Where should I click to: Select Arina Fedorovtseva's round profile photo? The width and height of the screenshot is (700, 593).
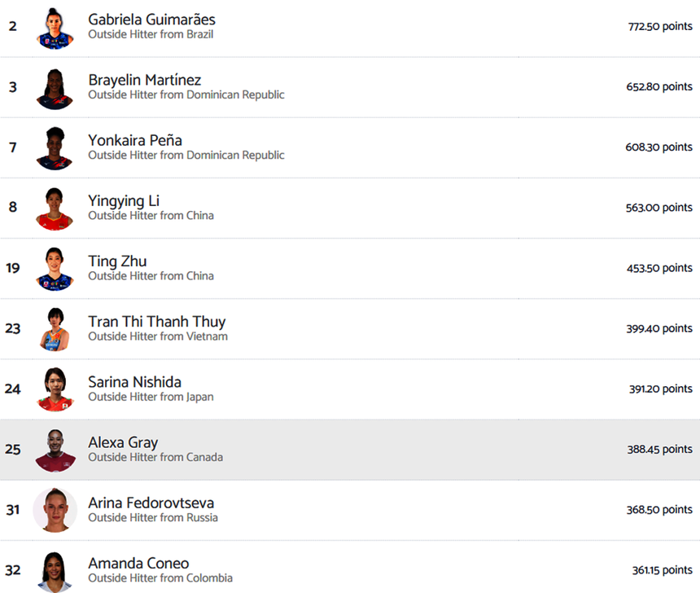(55, 510)
